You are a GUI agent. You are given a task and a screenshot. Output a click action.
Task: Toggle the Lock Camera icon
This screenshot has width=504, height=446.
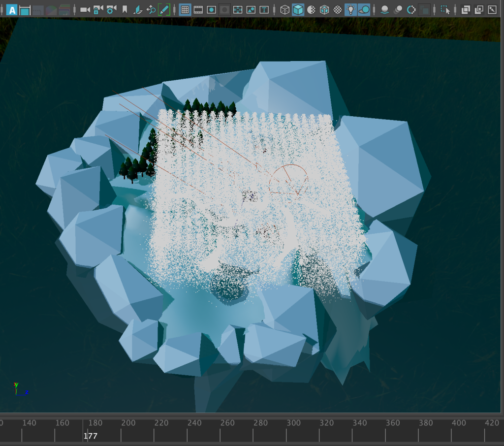pos(98,10)
